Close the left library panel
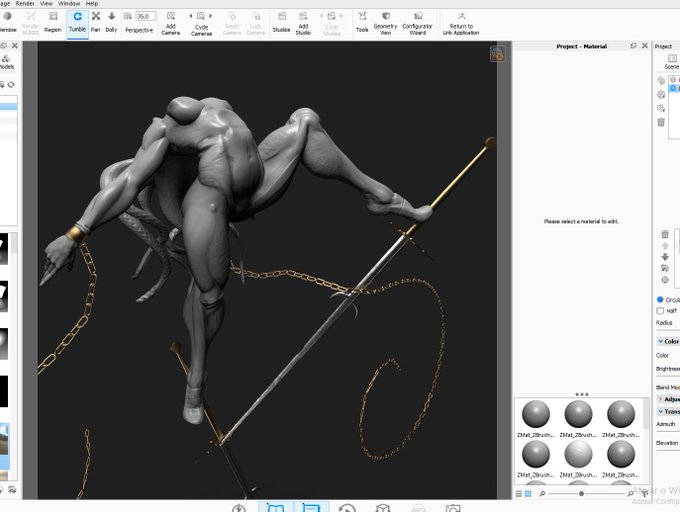Screen dimensions: 680x512 [15, 45]
